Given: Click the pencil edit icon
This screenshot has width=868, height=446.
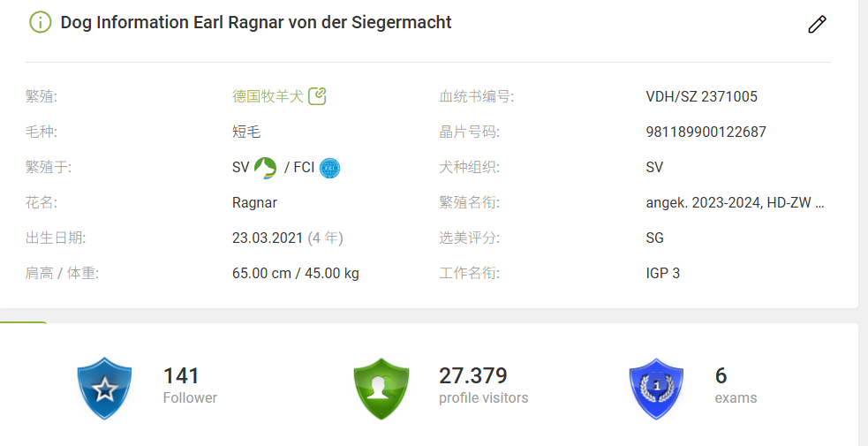Looking at the screenshot, I should tap(817, 25).
